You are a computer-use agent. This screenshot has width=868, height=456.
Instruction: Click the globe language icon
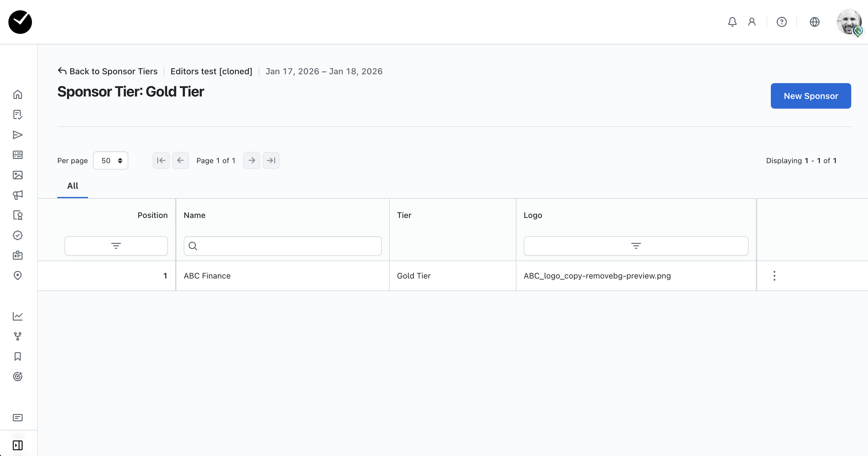pyautogui.click(x=814, y=22)
